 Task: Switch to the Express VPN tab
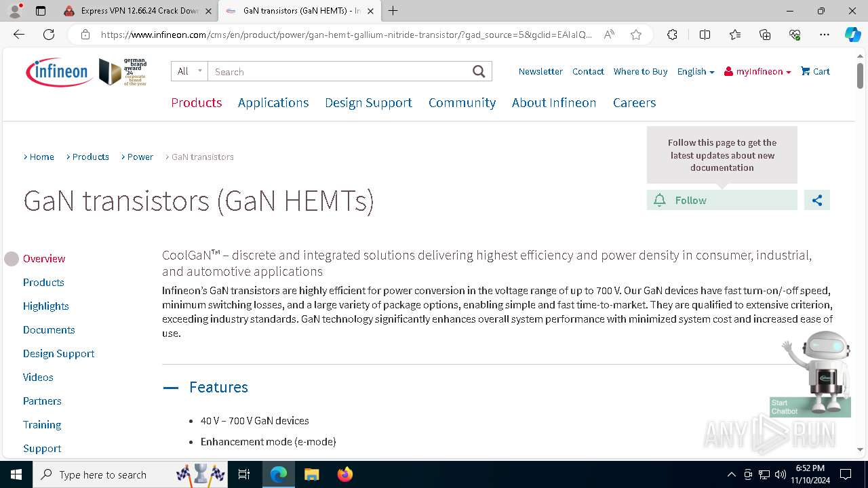point(138,11)
